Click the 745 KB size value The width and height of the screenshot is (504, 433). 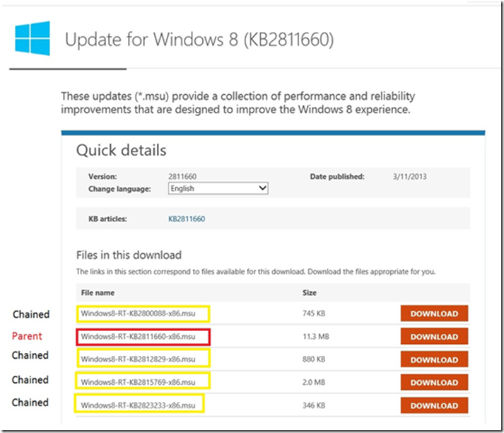[314, 313]
